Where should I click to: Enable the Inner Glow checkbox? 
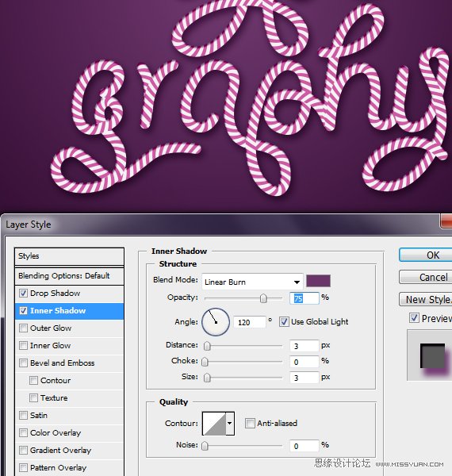(23, 345)
